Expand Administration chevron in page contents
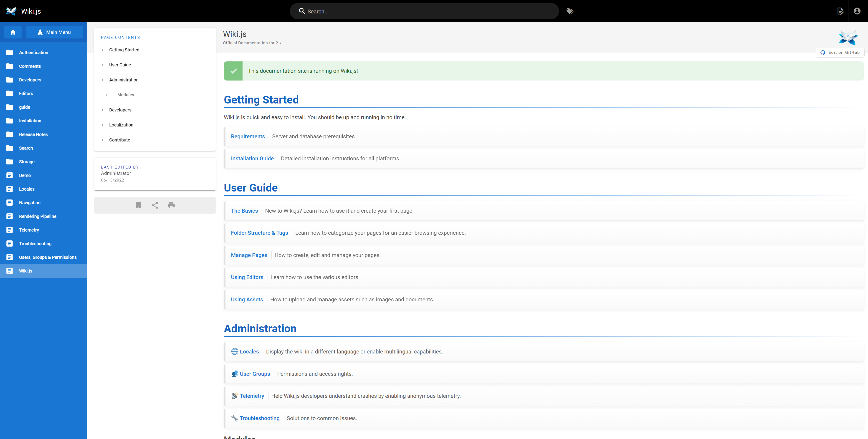The image size is (868, 439). 102,80
